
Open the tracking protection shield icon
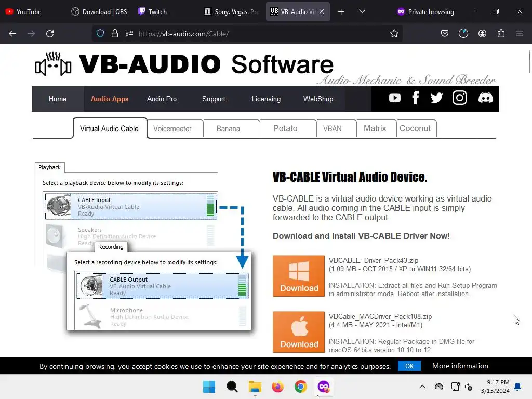point(100,34)
